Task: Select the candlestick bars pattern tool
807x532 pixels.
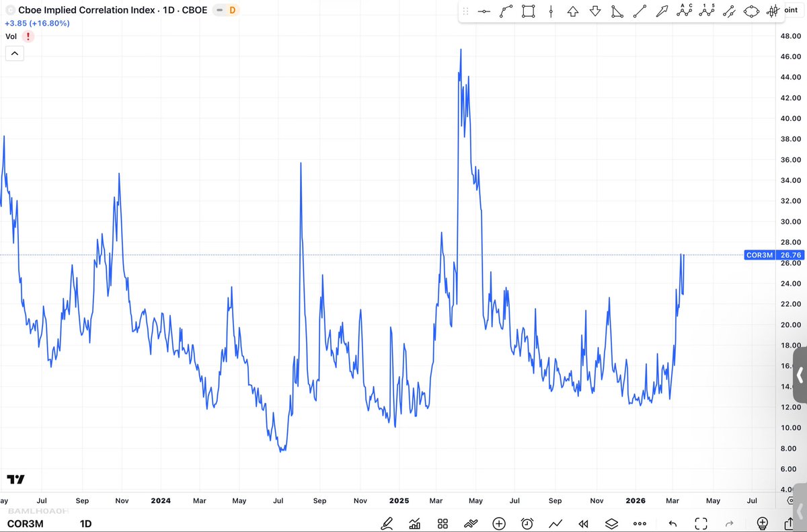Action: pyautogui.click(x=773, y=11)
